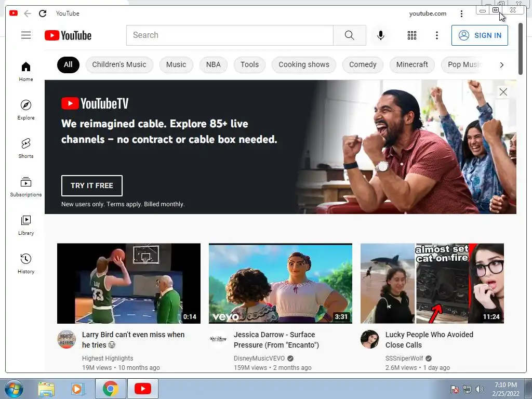Open volume control in system tray

[480, 389]
